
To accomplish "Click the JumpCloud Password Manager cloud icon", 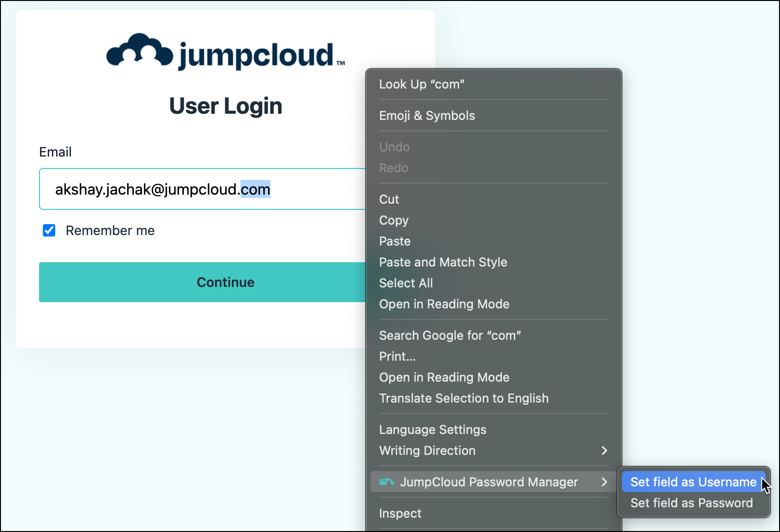I will tap(387, 482).
